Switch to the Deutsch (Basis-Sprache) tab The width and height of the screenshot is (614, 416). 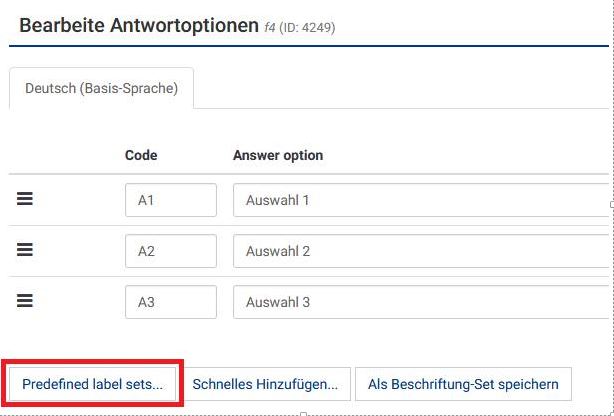click(101, 88)
